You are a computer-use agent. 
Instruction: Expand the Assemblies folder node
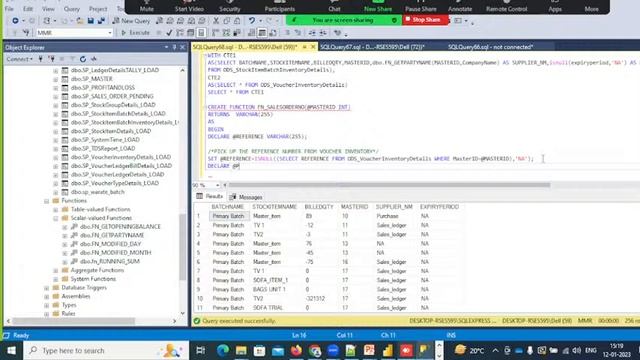[x=47, y=296]
